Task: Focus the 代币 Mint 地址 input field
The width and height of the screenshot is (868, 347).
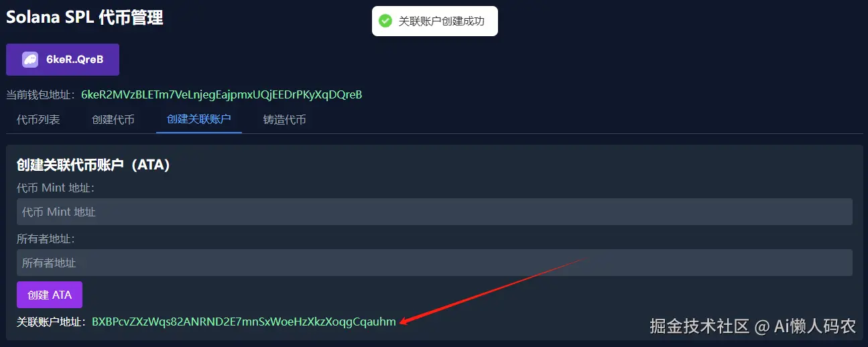Action: pyautogui.click(x=434, y=212)
